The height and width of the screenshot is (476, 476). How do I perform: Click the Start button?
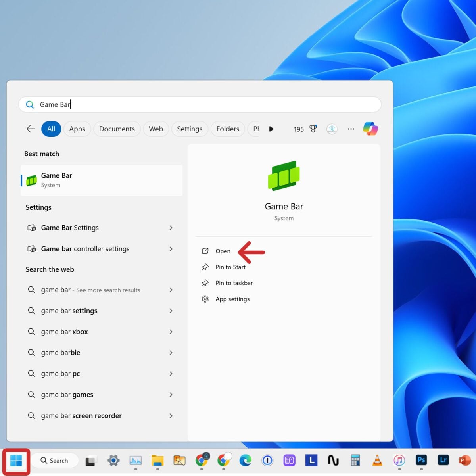(x=16, y=461)
